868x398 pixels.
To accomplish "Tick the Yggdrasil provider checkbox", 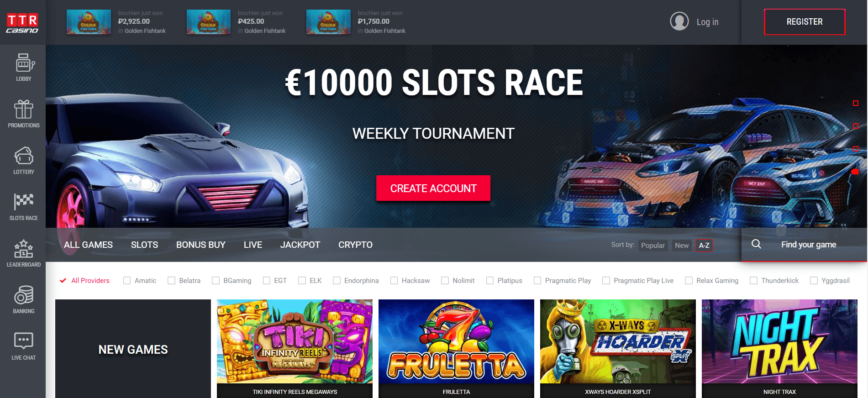I will tap(814, 281).
